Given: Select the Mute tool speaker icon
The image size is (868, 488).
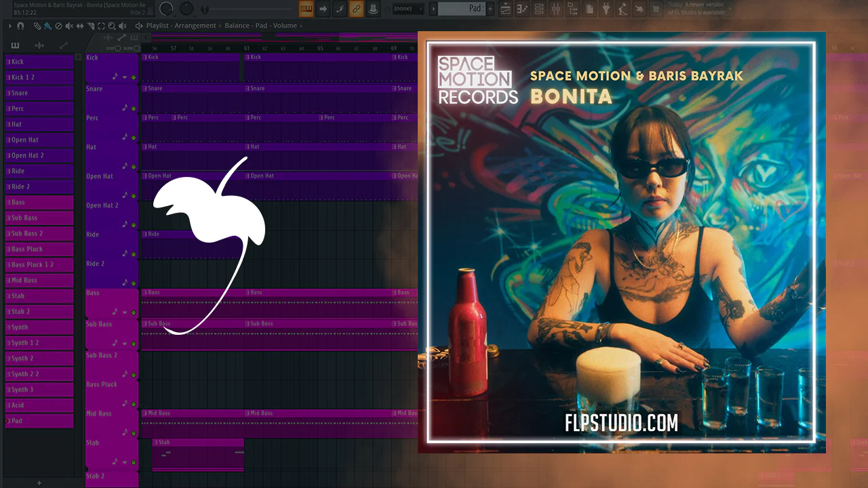Looking at the screenshot, I should pos(69,26).
